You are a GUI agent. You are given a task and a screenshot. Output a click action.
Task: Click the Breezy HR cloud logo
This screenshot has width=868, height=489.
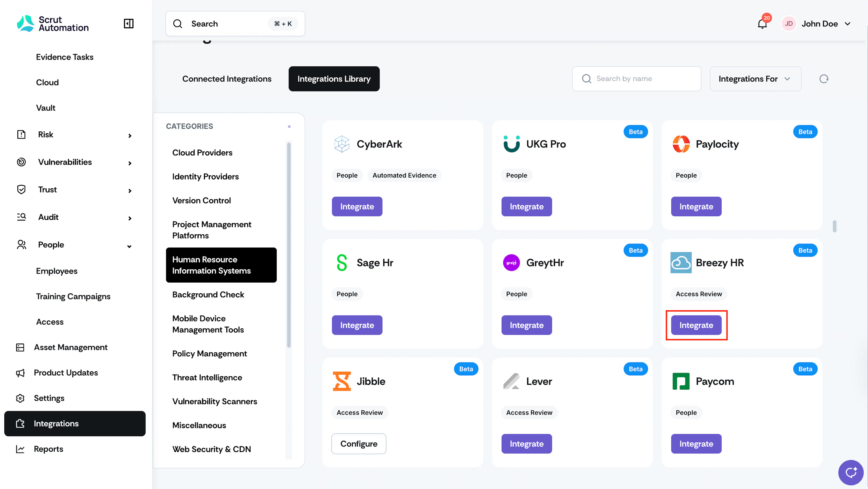[x=681, y=262]
